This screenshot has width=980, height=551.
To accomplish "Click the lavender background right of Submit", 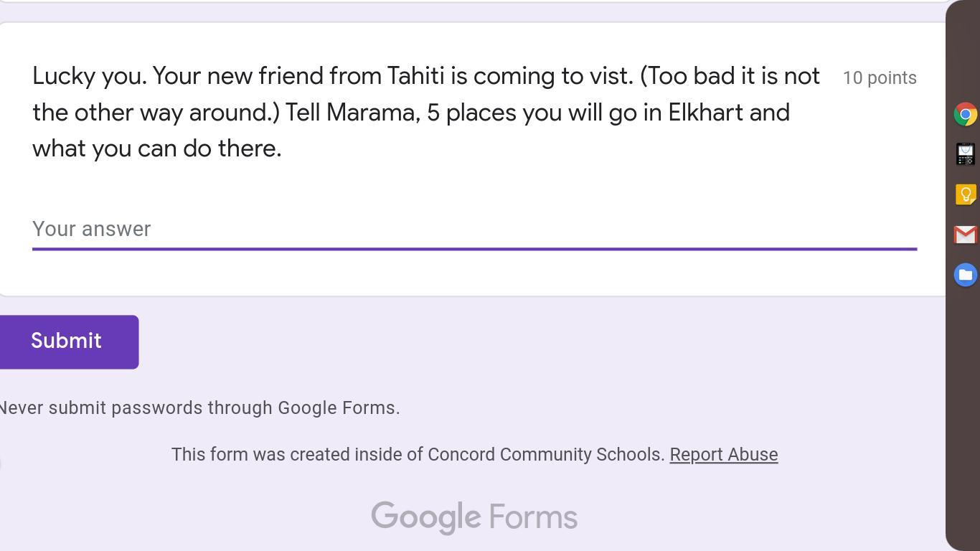I will point(502,342).
